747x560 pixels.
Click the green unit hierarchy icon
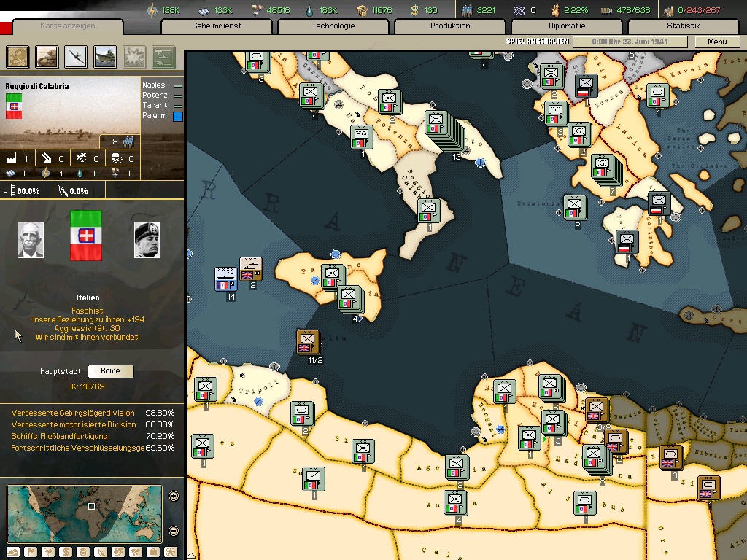[x=163, y=57]
